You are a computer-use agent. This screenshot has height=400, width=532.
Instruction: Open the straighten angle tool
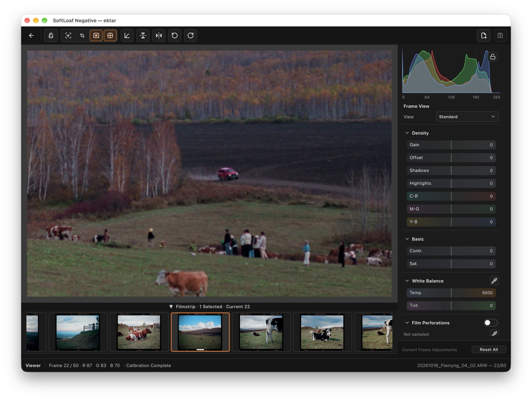(127, 36)
